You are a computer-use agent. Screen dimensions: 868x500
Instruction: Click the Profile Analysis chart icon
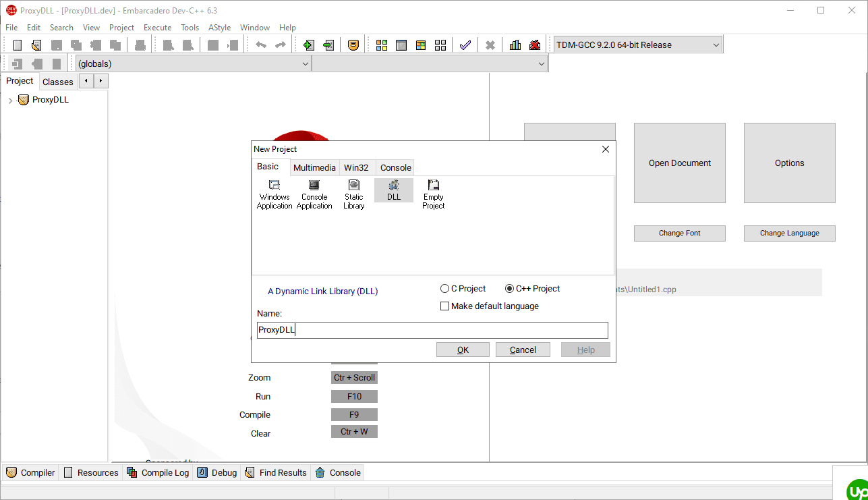click(515, 45)
